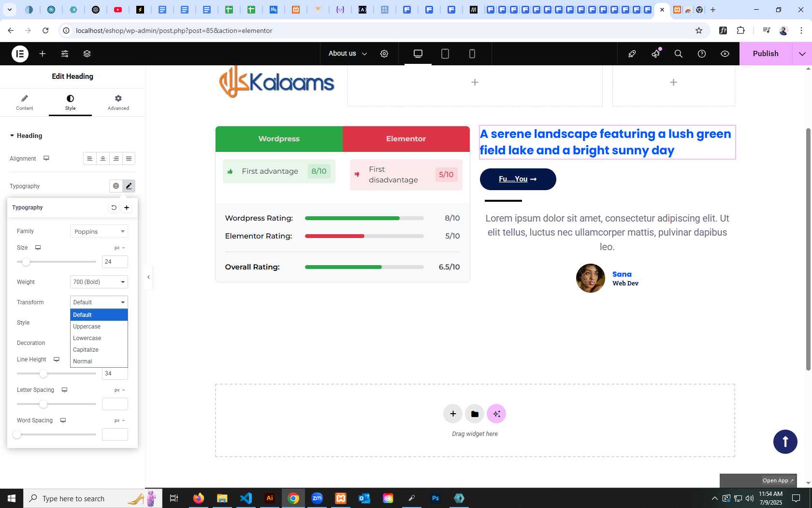
Task: Click the Publish button
Action: [x=766, y=54]
